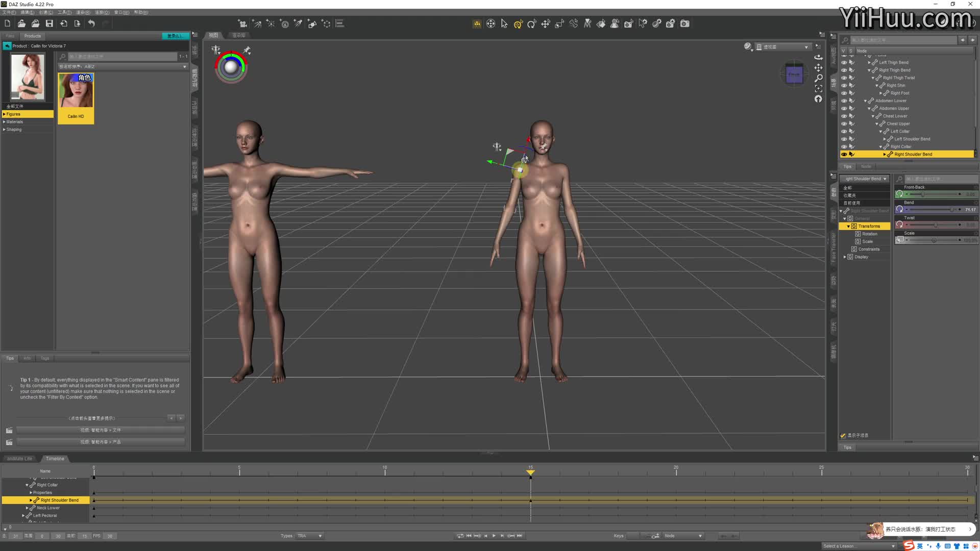Click the Undo arrow icon
The height and width of the screenshot is (551, 980).
91,23
